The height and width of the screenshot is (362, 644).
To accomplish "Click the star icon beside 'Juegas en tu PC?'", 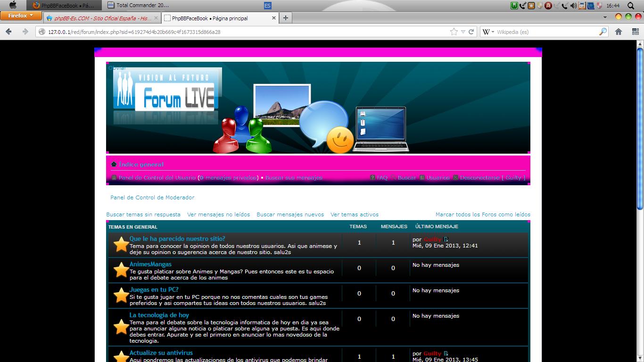I will (x=121, y=296).
